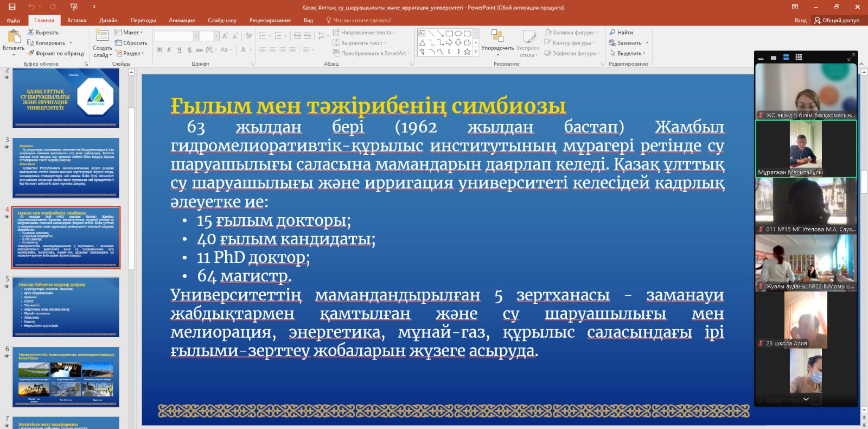Click Преобразовать в SmartArt
The image size is (868, 429).
370,53
